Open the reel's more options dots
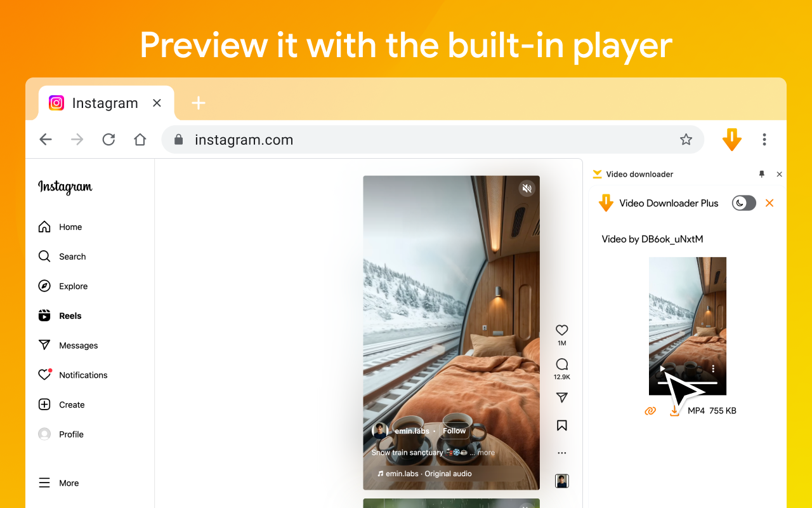Image resolution: width=812 pixels, height=508 pixels. tap(561, 453)
